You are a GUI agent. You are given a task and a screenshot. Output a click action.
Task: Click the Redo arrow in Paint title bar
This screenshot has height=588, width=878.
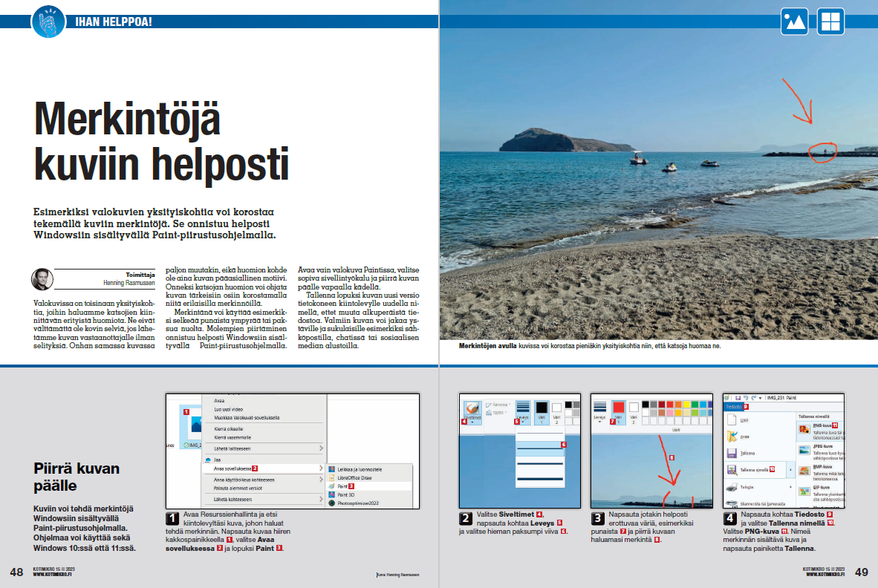[x=754, y=398]
